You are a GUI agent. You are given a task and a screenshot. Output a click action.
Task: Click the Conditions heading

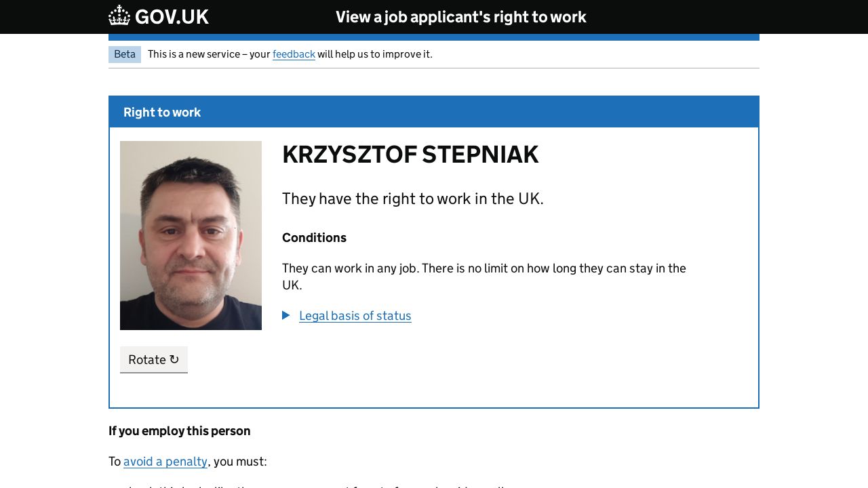(314, 238)
